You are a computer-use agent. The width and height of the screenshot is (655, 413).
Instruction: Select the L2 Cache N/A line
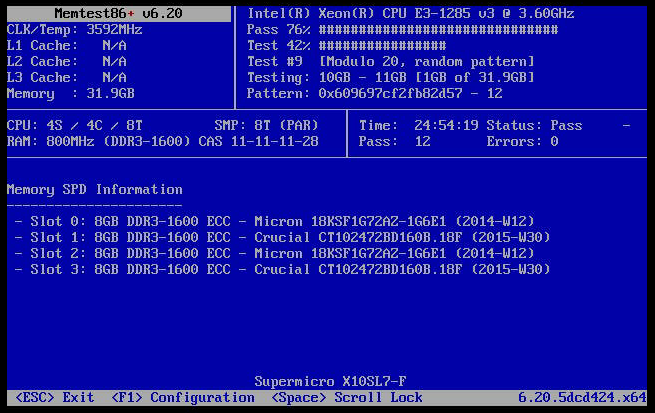tap(66, 62)
